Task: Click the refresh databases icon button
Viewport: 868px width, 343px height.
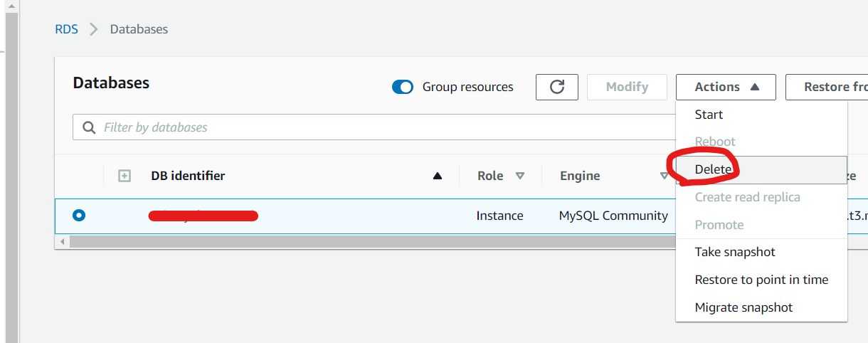Action: click(557, 87)
